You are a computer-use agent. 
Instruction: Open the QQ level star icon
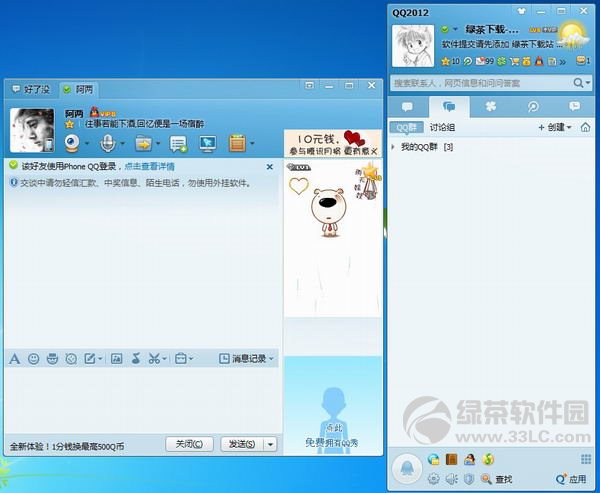(x=445, y=61)
